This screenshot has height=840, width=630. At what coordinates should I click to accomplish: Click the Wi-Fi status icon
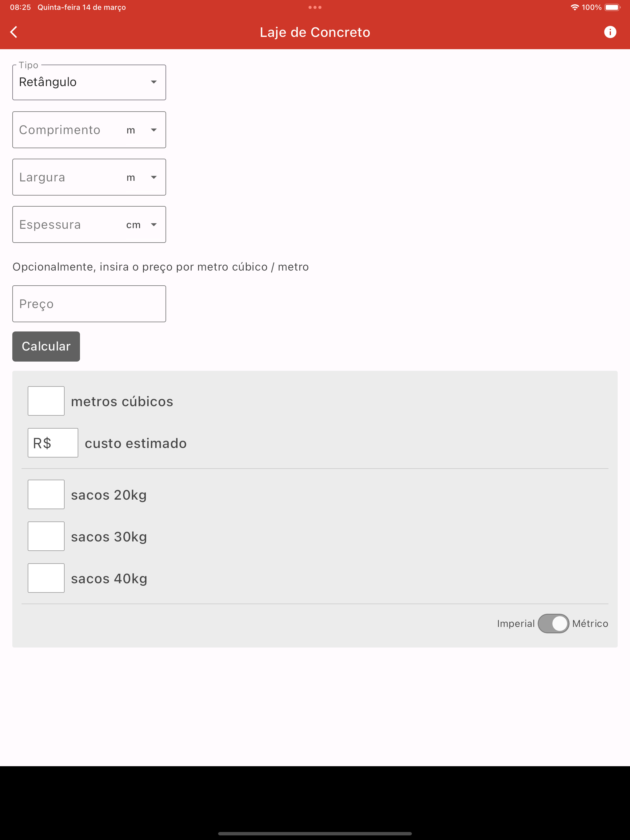(x=575, y=7)
